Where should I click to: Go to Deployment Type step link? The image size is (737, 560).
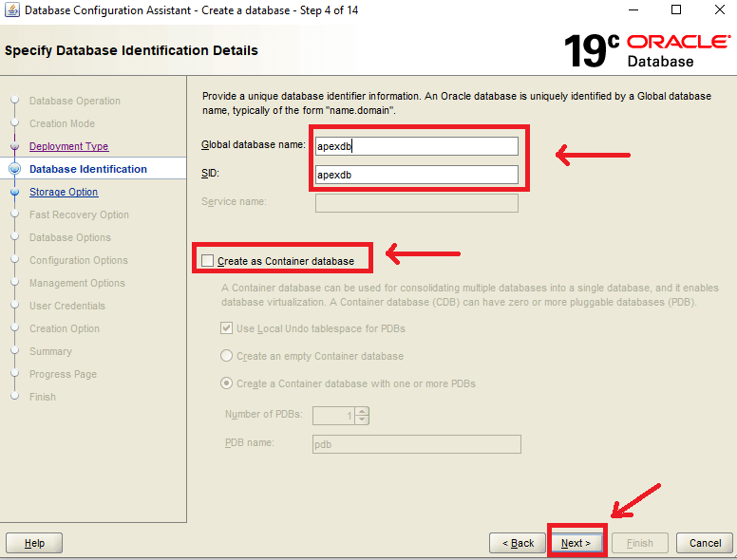point(68,146)
